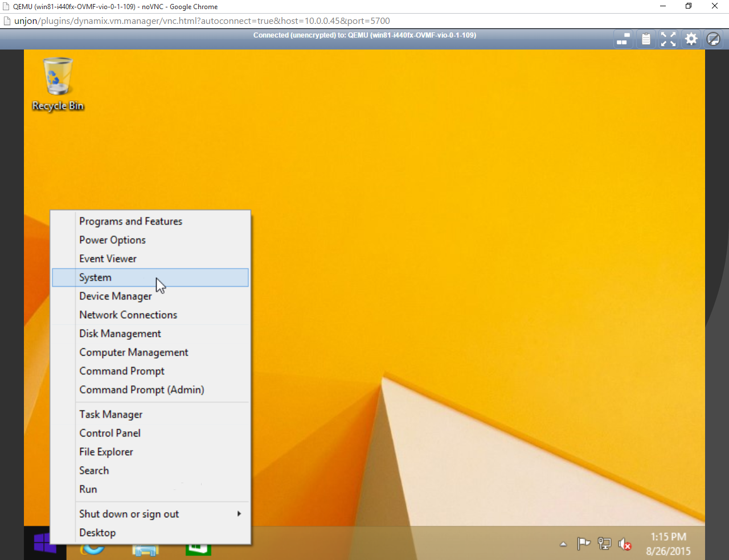Click the muted volume speaker icon
The image size is (729, 560).
[625, 544]
